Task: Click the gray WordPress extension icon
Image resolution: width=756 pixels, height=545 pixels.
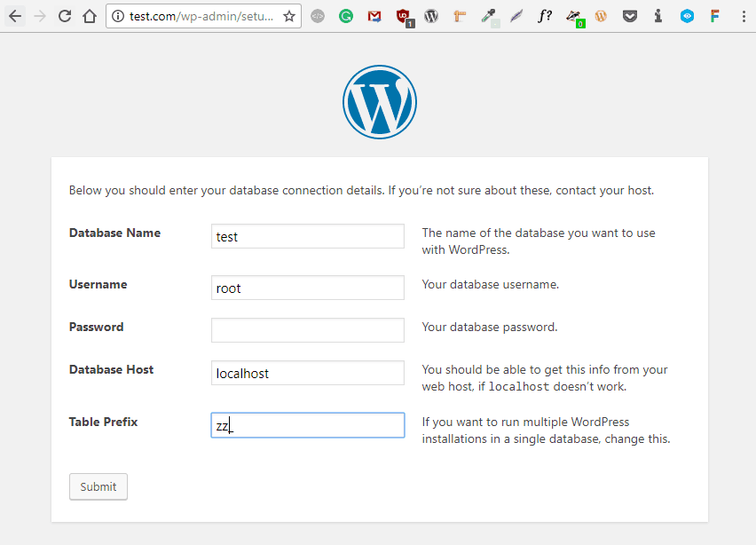Action: [431, 16]
